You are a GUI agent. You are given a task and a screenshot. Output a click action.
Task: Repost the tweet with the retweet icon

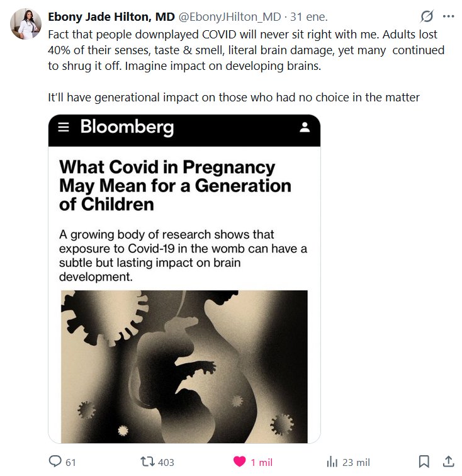(149, 462)
